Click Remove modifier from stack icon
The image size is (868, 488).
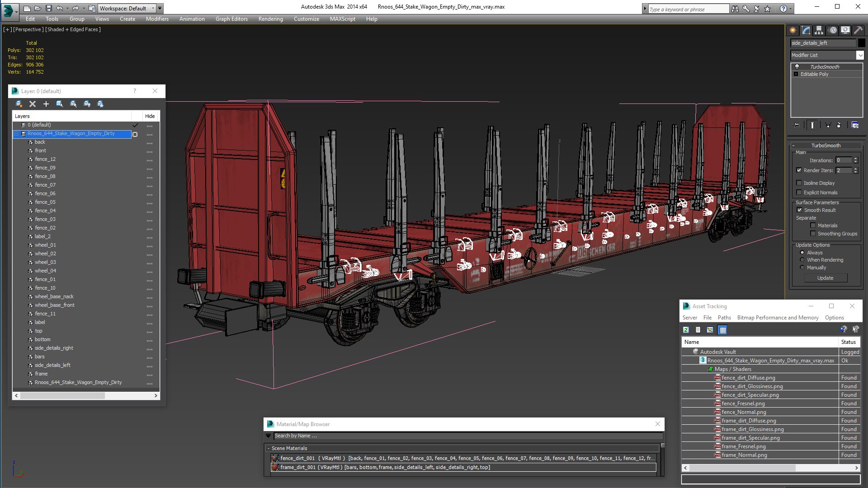tap(839, 125)
